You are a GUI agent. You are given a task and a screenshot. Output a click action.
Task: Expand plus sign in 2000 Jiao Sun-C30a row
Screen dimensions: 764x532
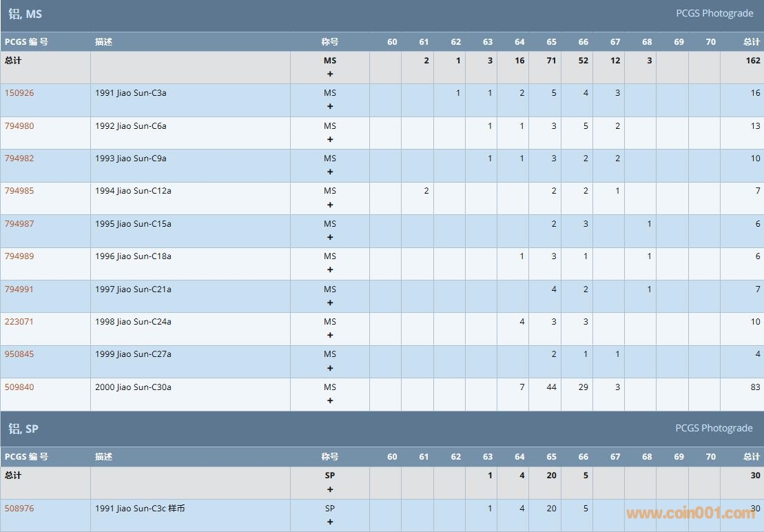click(330, 401)
